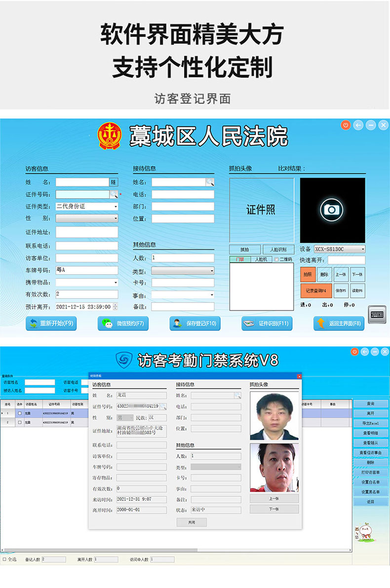Open the on-screen keyboard icon
The height and width of the screenshot is (588, 390).
[377, 314]
